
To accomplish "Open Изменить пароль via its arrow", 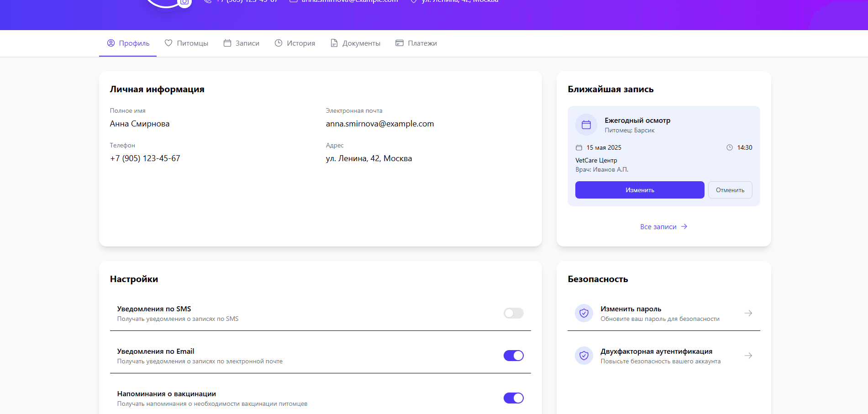I will (x=748, y=313).
